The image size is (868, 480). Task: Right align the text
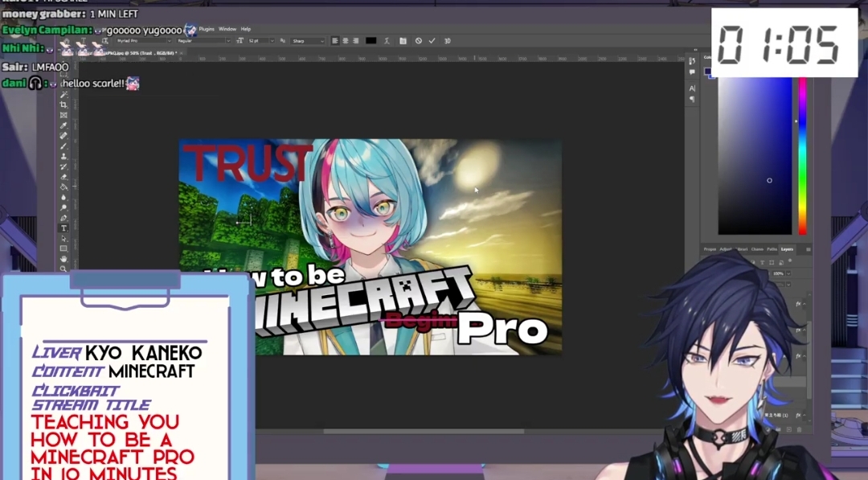[355, 41]
